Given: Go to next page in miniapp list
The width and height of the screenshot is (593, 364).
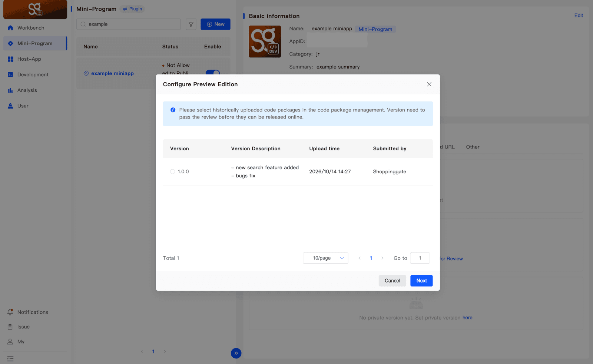Looking at the screenshot, I should (165, 351).
